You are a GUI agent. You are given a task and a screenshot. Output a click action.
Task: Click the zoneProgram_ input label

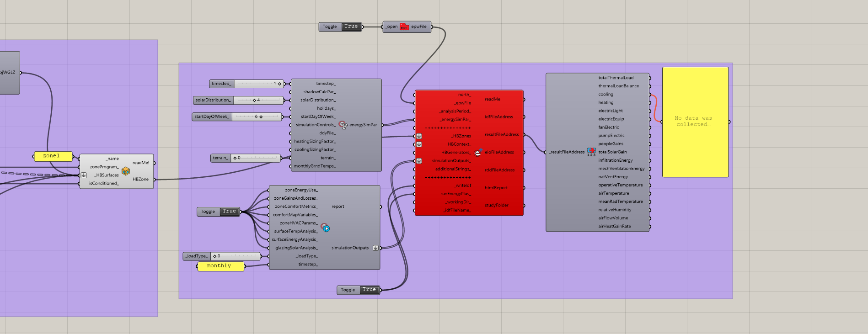point(104,167)
